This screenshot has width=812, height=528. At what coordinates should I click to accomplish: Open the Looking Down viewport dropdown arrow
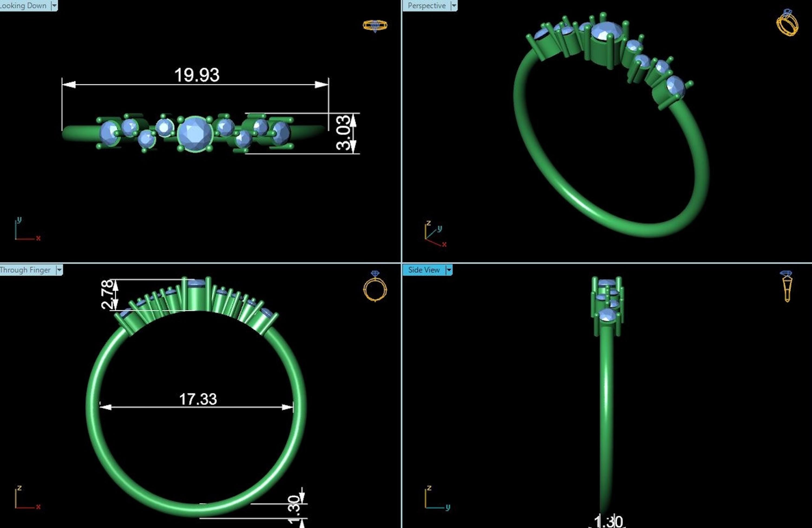tap(54, 5)
